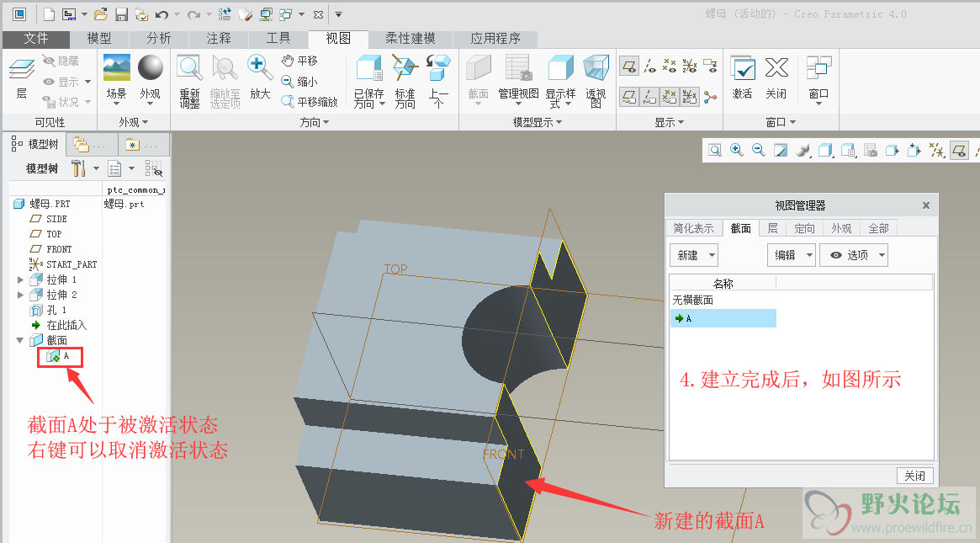This screenshot has height=543, width=980.
Task: Expand the 显示 group dropdown
Action: [670, 122]
